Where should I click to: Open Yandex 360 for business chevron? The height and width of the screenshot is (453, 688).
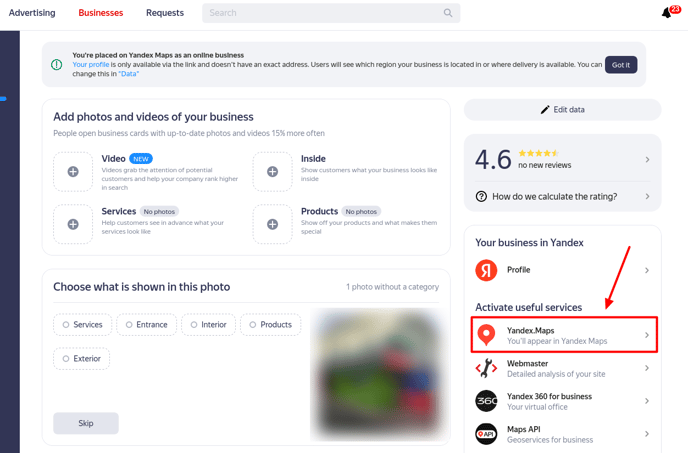[x=647, y=401]
